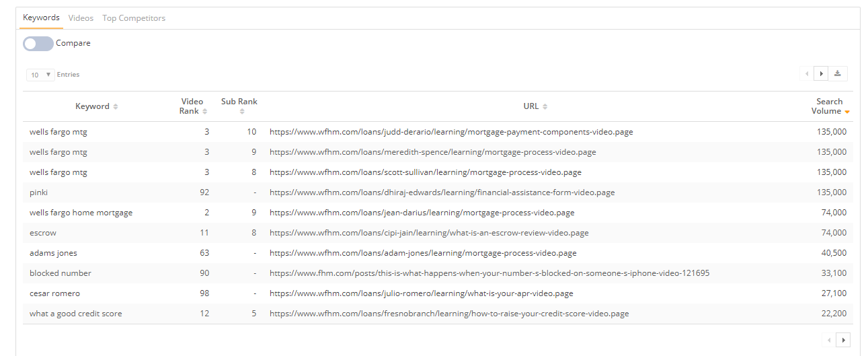Click search volume 22,200
The width and height of the screenshot is (868, 356).
point(834,314)
